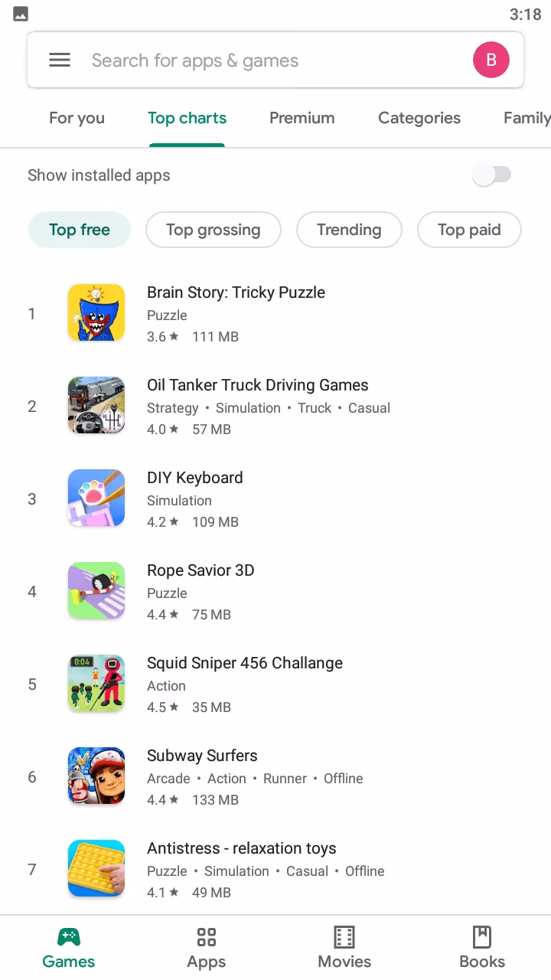Switch to the Trending chart
Image resolution: width=551 pixels, height=980 pixels.
349,230
